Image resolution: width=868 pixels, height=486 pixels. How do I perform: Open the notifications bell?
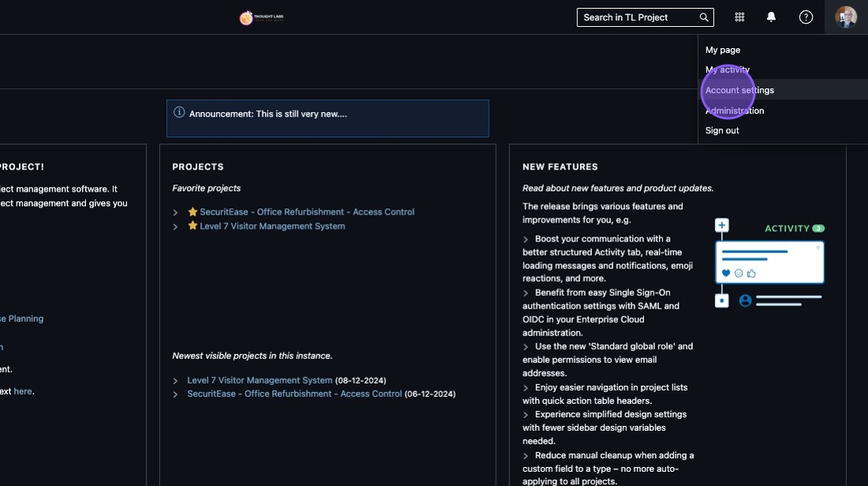[x=771, y=17]
